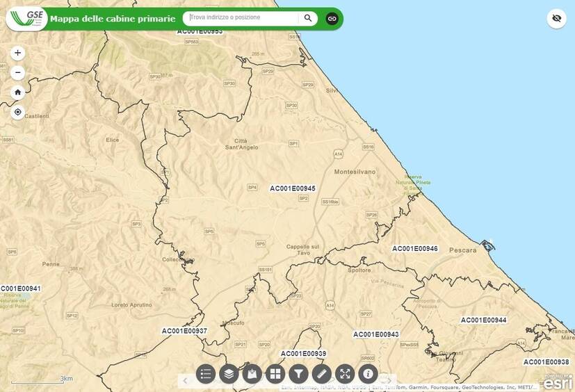Viewport: 575px width, 392px height.
Task: Toggle full extent view
Action: pyautogui.click(x=345, y=374)
